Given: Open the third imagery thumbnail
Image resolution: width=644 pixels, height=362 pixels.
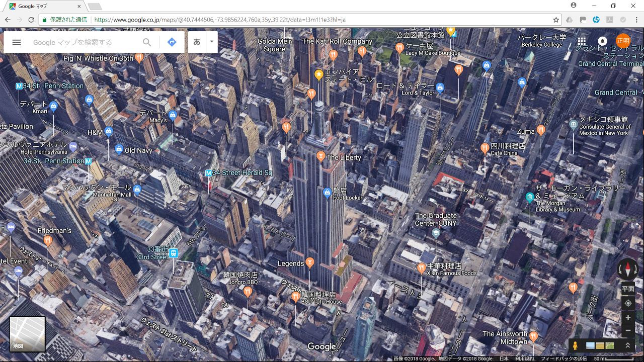Looking at the screenshot, I should pos(609,345).
